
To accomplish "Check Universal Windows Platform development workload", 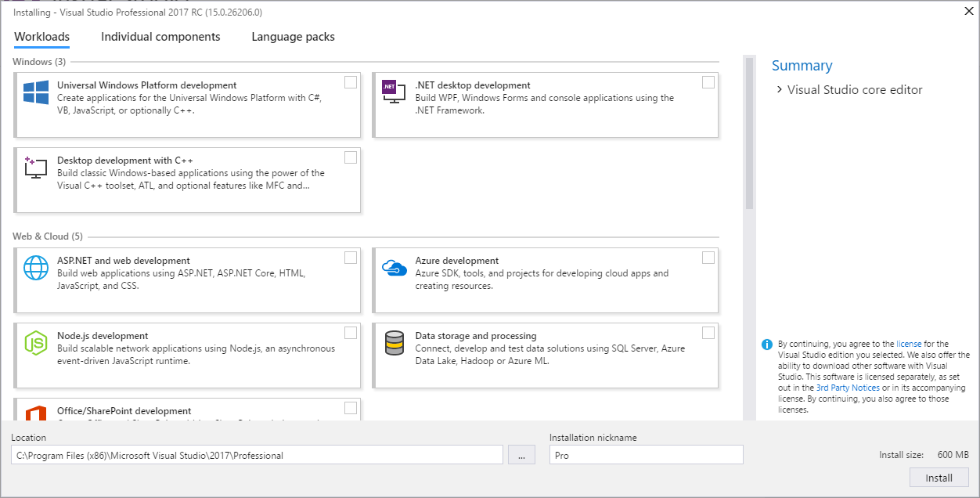I will pyautogui.click(x=351, y=82).
